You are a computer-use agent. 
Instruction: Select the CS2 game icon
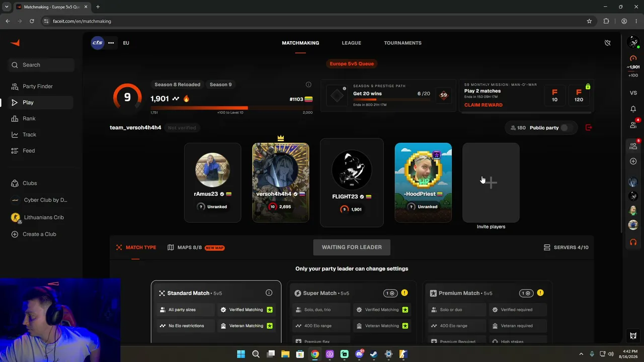pyautogui.click(x=98, y=43)
